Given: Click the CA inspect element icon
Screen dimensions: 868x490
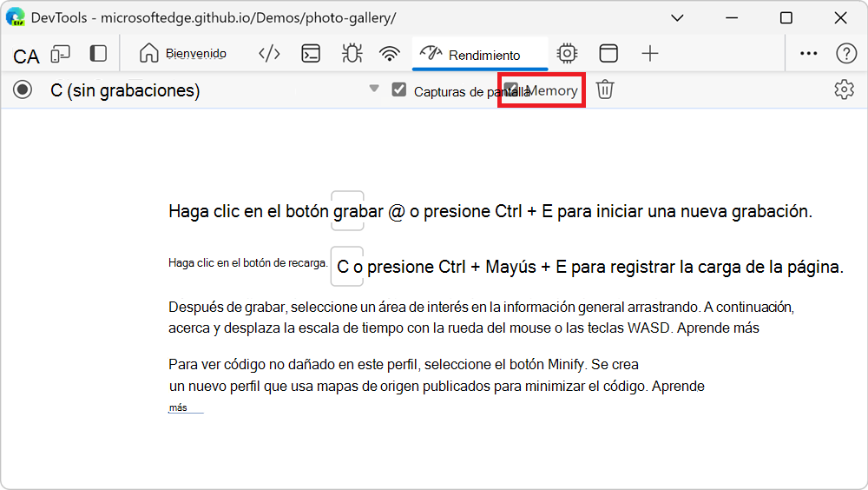Looking at the screenshot, I should coord(26,56).
